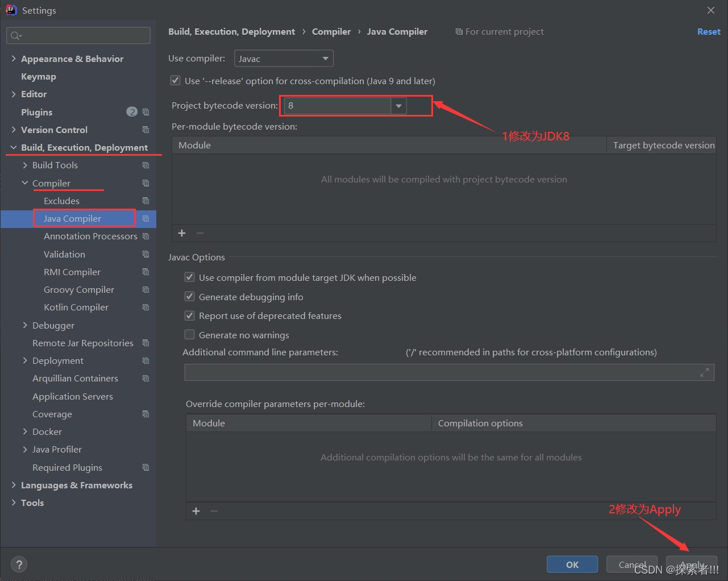The height and width of the screenshot is (581, 728).
Task: Select Kotlin Compiler settings
Action: pos(76,307)
